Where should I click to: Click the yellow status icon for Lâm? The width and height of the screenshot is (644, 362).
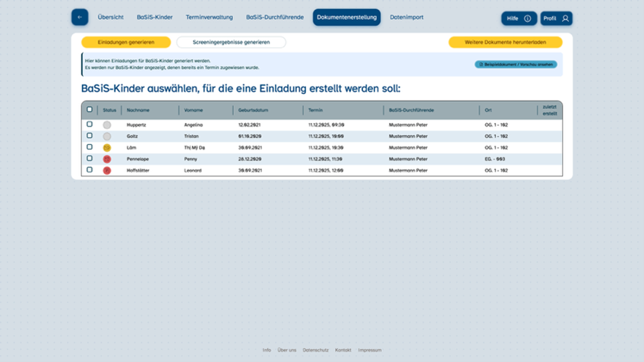[x=107, y=148]
